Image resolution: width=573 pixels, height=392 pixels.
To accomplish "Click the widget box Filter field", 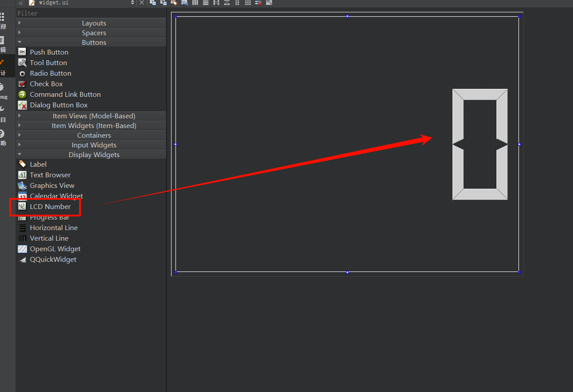I will pos(91,14).
